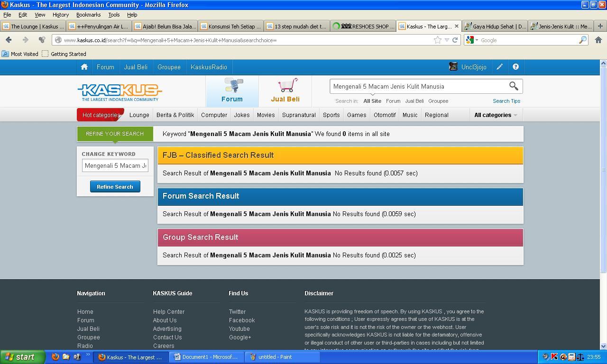
Task: Open Getting Started bookmark
Action: [x=64, y=54]
